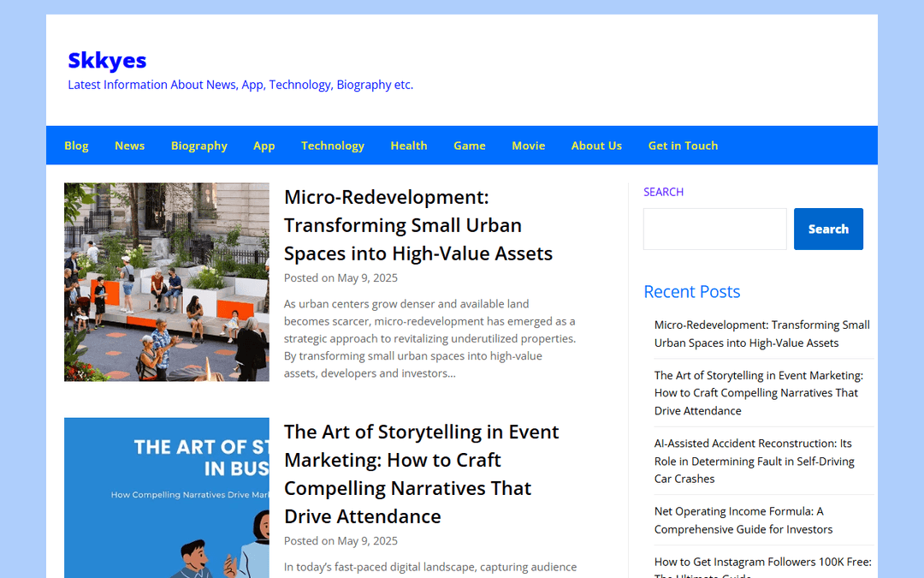Screen dimensions: 924x578
Task: Open recent post Net Operating Income Formula
Action: pos(743,521)
